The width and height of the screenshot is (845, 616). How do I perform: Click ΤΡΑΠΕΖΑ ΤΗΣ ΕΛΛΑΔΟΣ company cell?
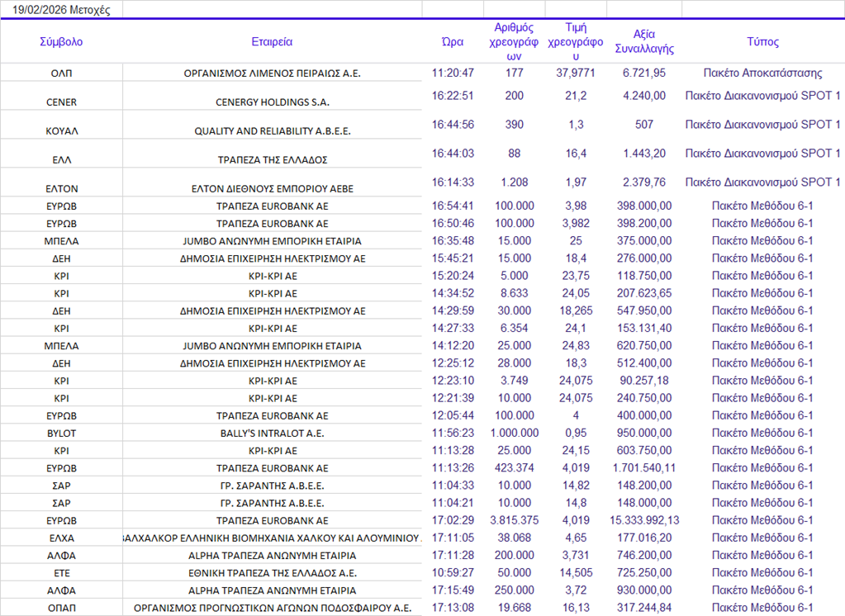pos(272,159)
